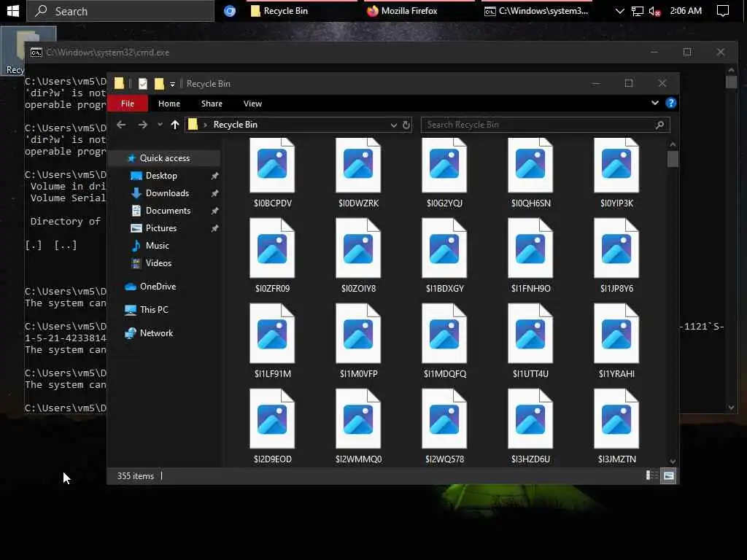This screenshot has width=747, height=560.
Task: Click Properties icon in quick access toolbar
Action: (142, 84)
